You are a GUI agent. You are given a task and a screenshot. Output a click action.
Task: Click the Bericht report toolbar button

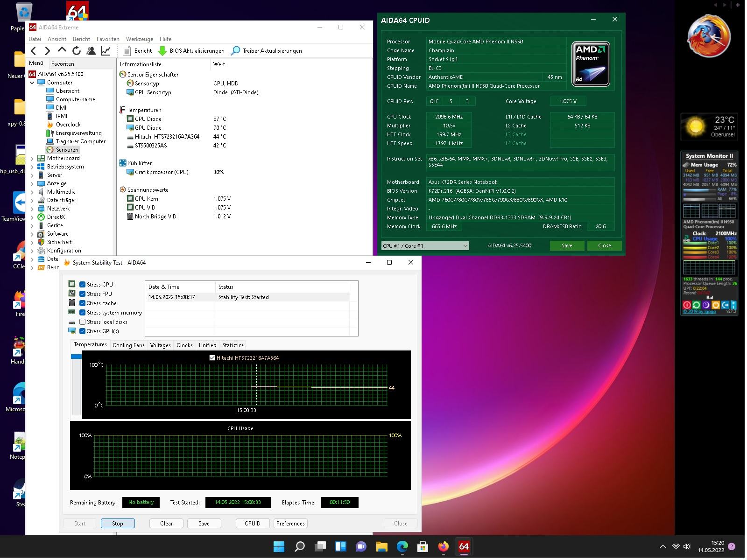pos(137,51)
